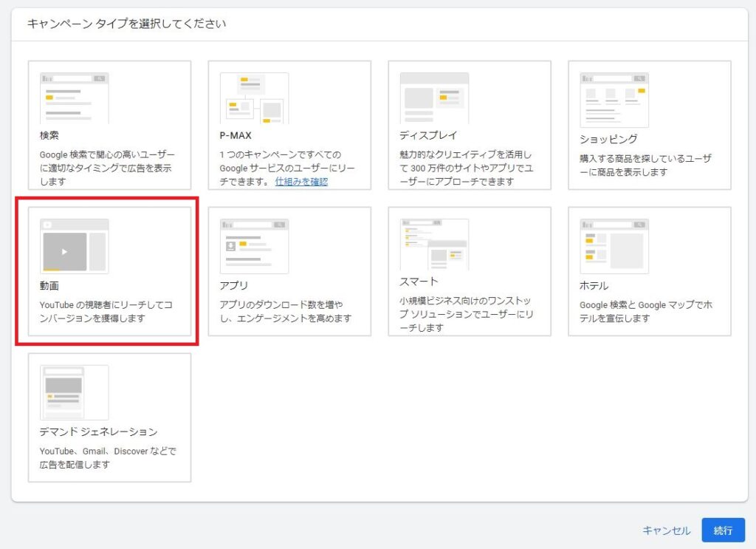Image resolution: width=756 pixels, height=549 pixels.
Task: Select the ディスプレイ campaign icon
Action: pos(436,96)
